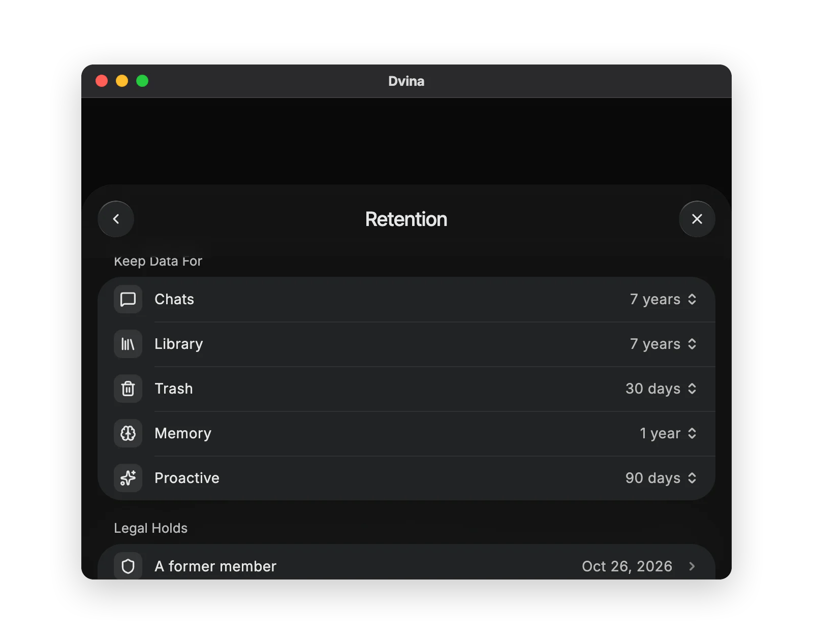This screenshot has width=813, height=644.
Task: Open the A former member legal hold
Action: pyautogui.click(x=407, y=562)
